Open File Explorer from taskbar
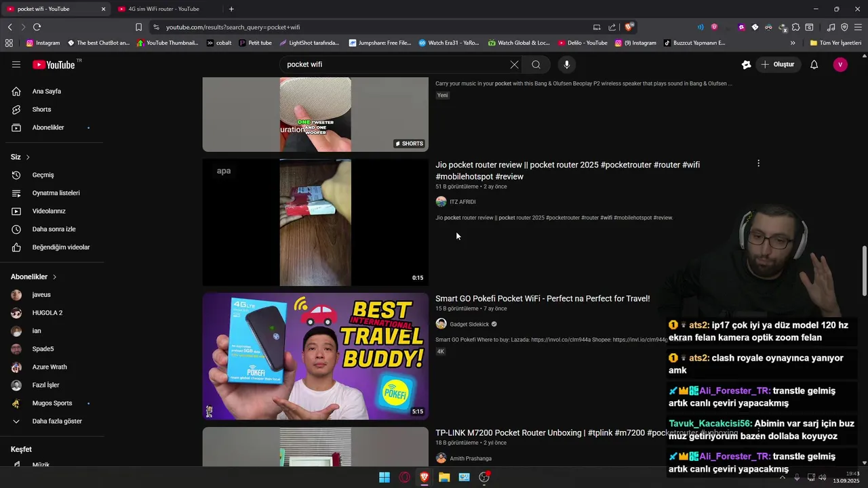868x488 pixels. [x=444, y=477]
